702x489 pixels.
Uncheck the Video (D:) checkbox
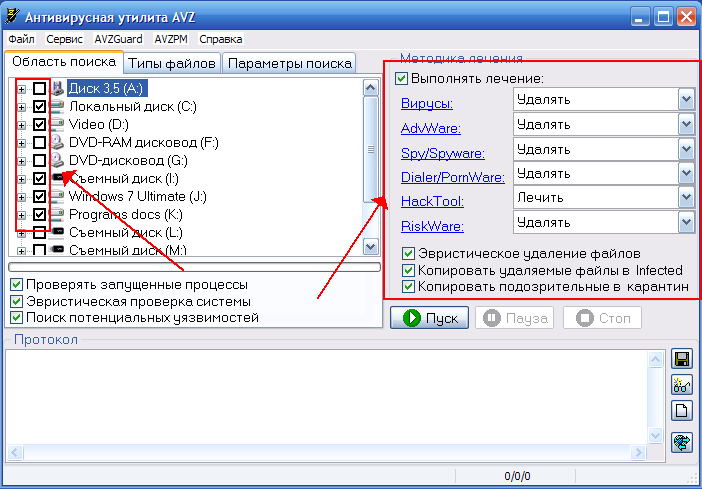(39, 124)
